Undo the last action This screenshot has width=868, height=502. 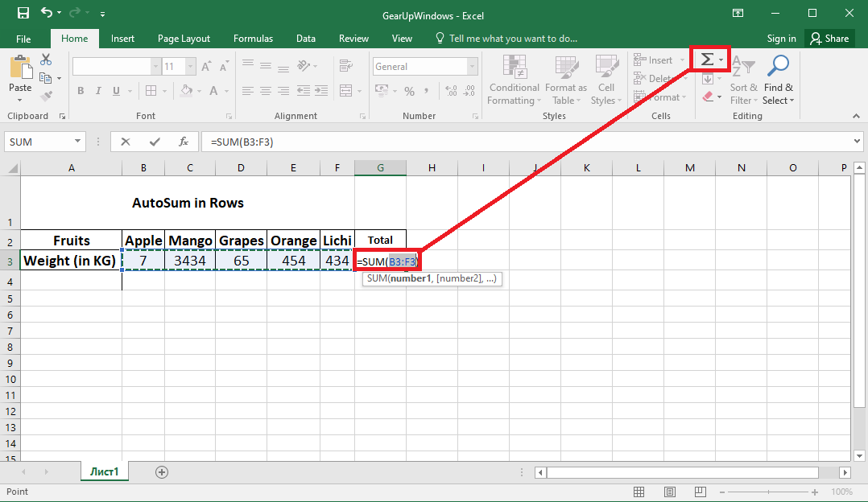45,14
